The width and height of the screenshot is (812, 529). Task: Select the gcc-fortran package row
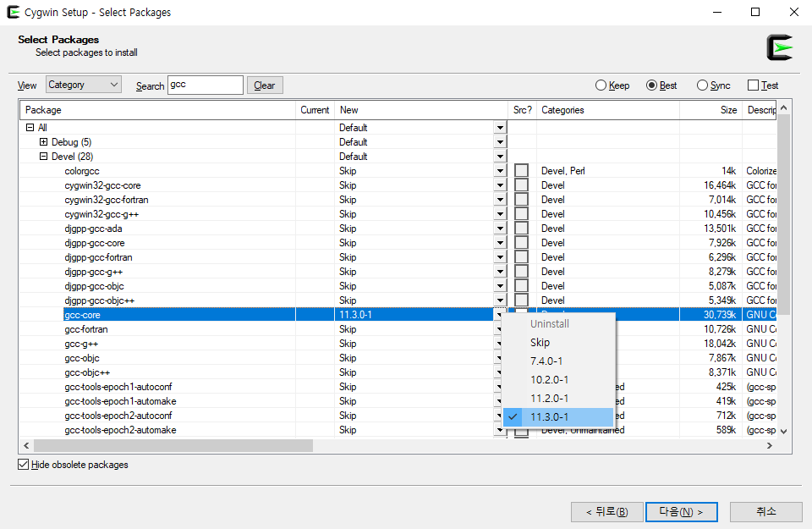pos(398,329)
